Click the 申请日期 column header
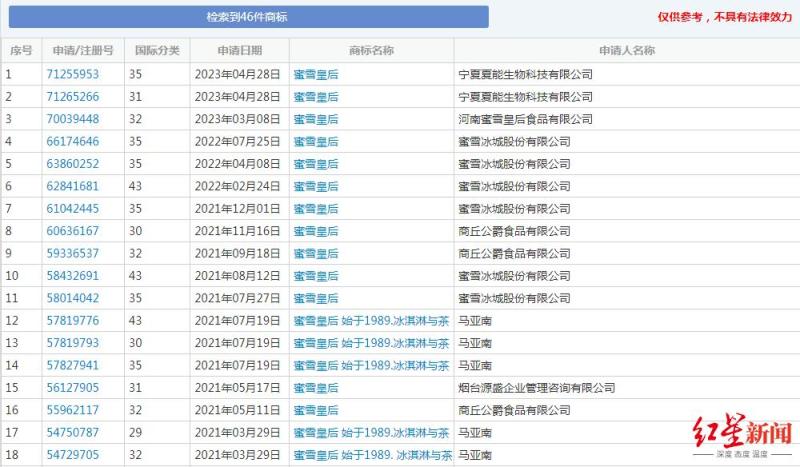 [239, 51]
